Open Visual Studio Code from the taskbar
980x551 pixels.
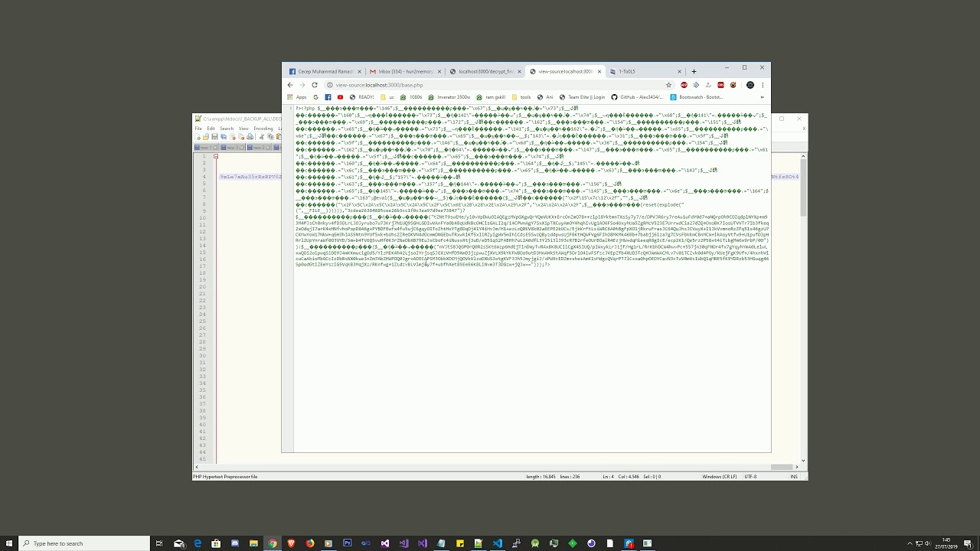tap(498, 543)
